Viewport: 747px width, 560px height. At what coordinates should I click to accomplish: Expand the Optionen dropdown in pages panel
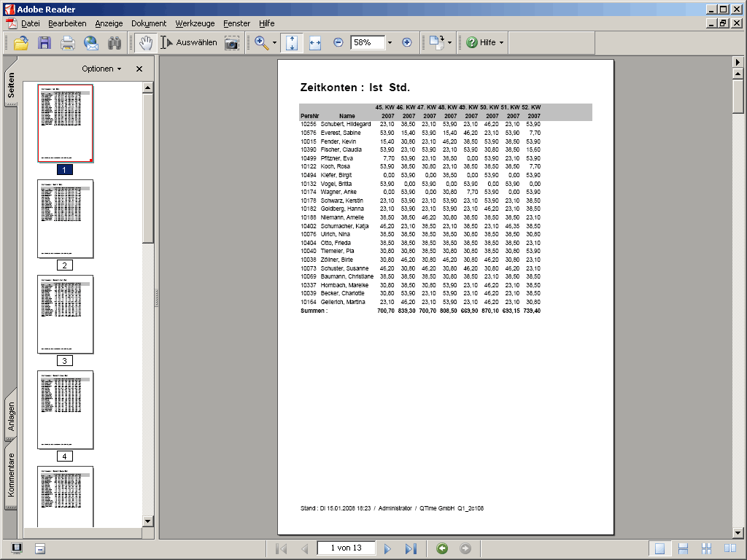(102, 69)
